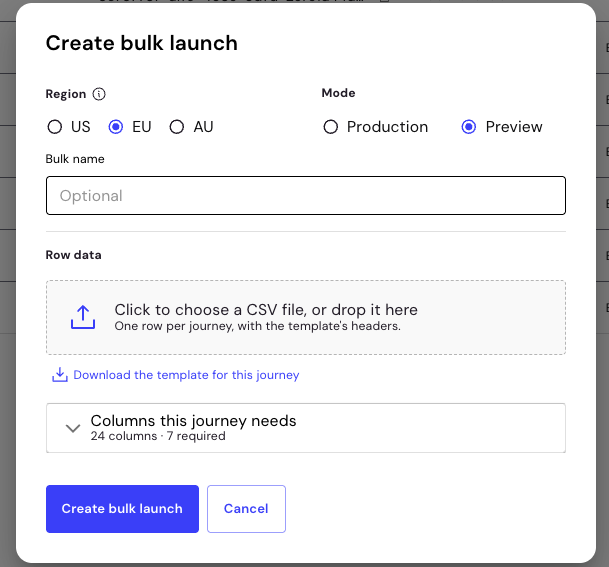Select the US region radio button
Screen dimensions: 609x567
[x=54, y=127]
